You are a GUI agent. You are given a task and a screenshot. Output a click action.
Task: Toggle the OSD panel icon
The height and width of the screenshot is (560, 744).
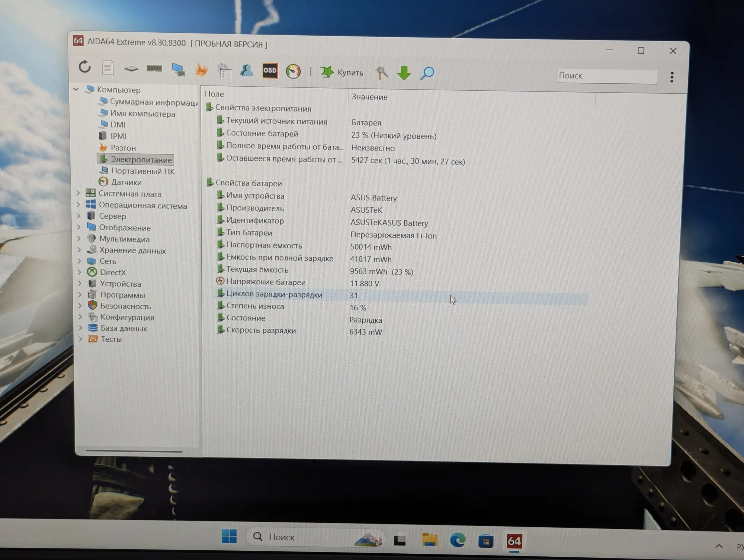[270, 71]
